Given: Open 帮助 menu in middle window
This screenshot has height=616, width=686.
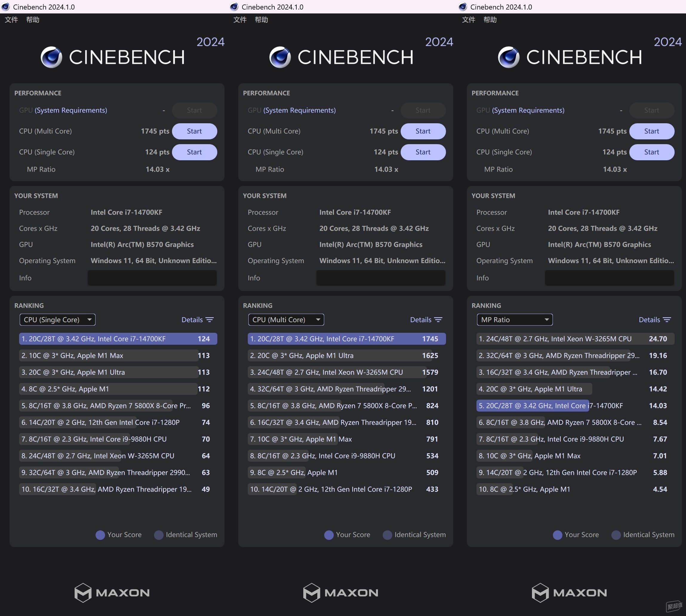Looking at the screenshot, I should click(x=262, y=20).
